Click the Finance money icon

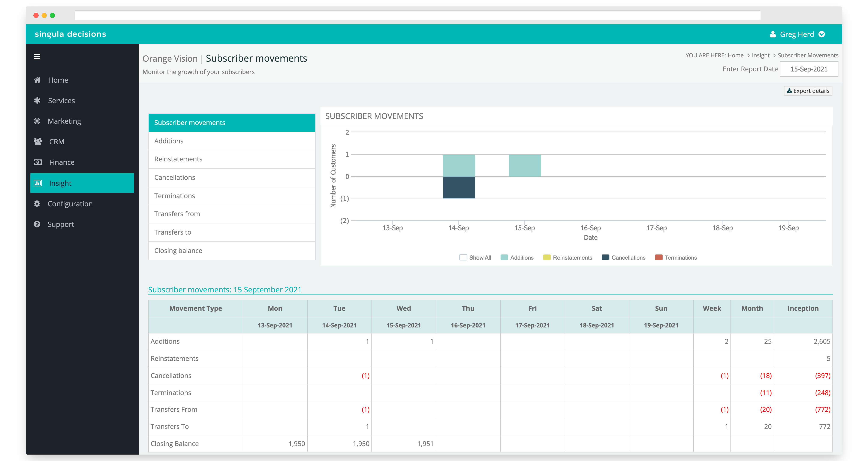tap(38, 162)
